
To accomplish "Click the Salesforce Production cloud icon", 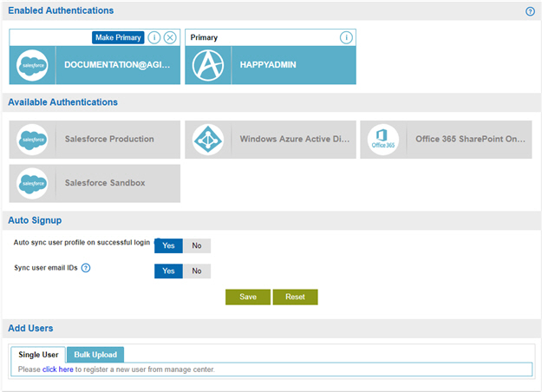I will point(32,140).
